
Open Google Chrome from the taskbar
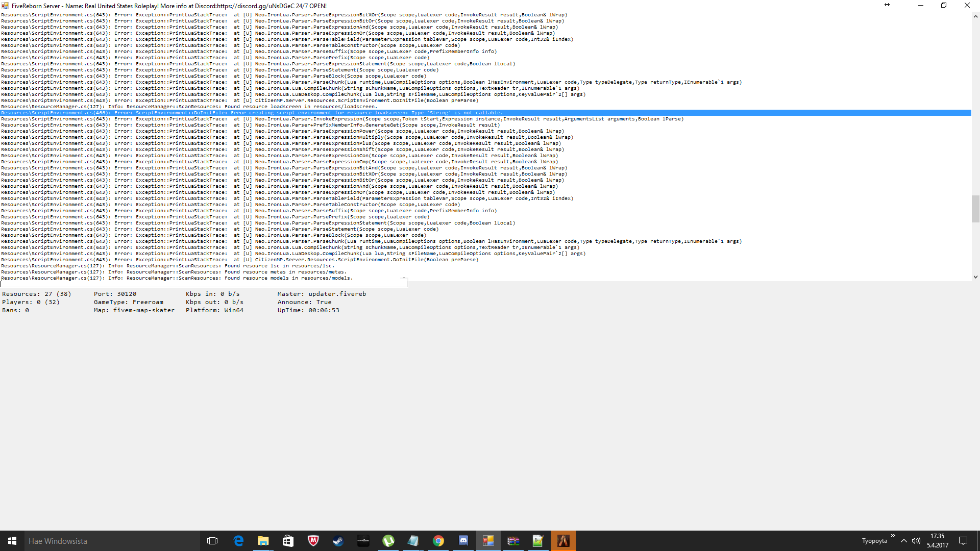point(439,541)
